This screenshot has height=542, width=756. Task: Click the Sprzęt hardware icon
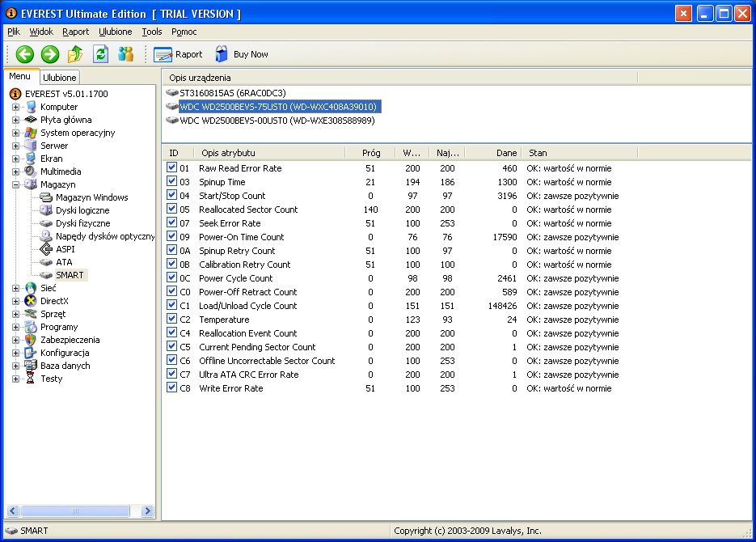[31, 314]
